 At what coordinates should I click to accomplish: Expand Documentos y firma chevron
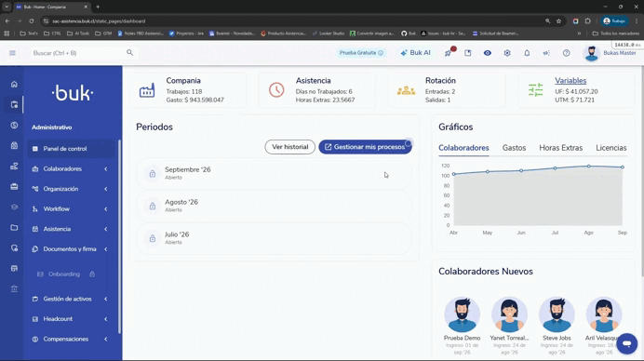(106, 249)
